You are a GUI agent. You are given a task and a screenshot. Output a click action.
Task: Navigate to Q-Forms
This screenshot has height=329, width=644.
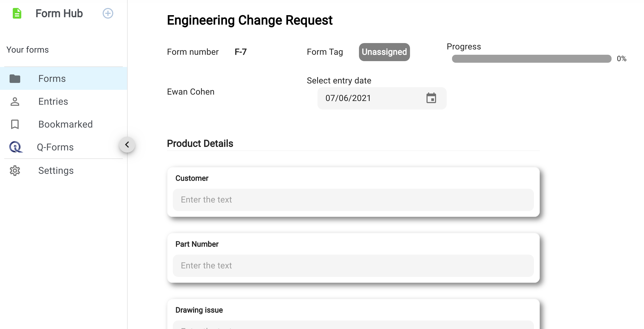[x=55, y=147]
